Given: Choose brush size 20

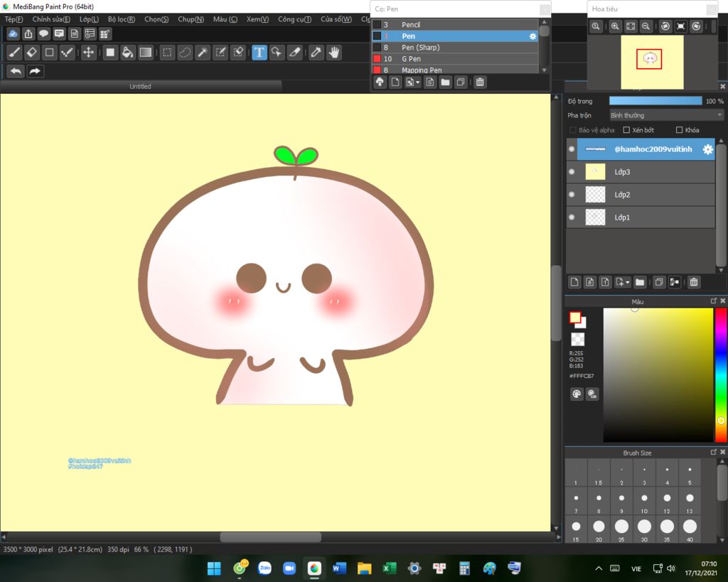Looking at the screenshot, I should coord(599,529).
